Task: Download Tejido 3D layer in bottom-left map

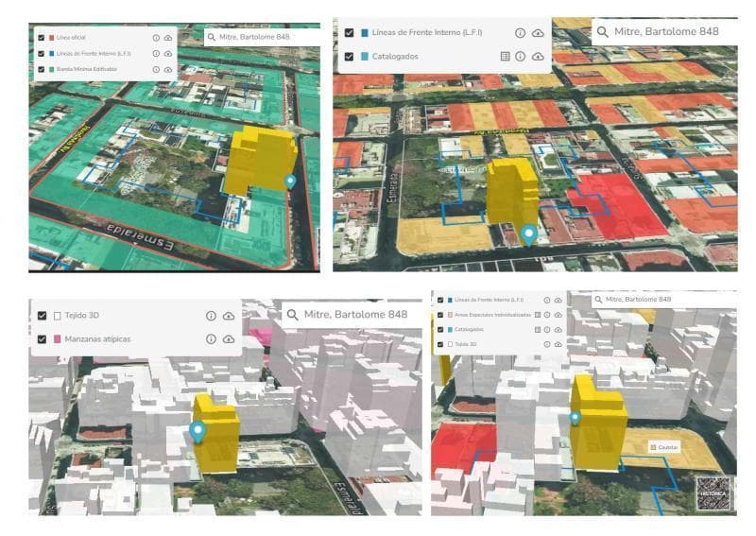Action: coord(229,316)
